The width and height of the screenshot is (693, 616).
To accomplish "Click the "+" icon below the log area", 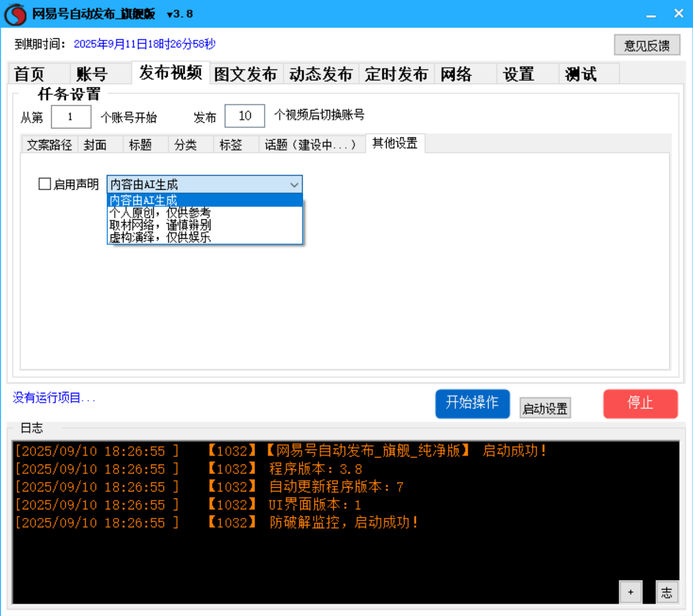I will coord(630,591).
